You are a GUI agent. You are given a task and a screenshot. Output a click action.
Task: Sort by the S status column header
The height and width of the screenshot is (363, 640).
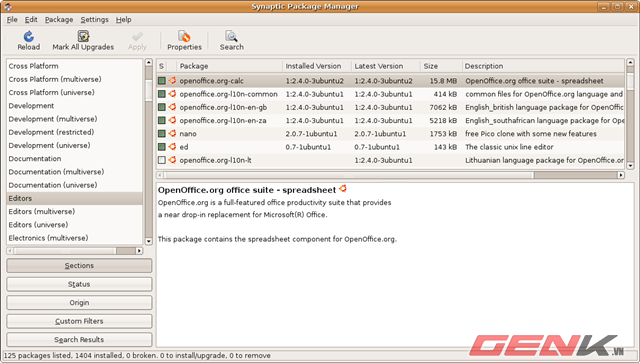coord(161,66)
